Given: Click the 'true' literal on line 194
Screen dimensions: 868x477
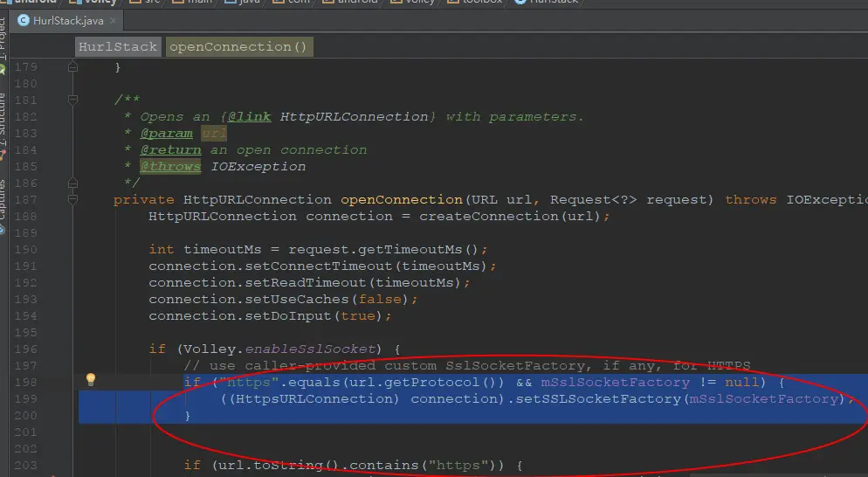Looking at the screenshot, I should [358, 316].
